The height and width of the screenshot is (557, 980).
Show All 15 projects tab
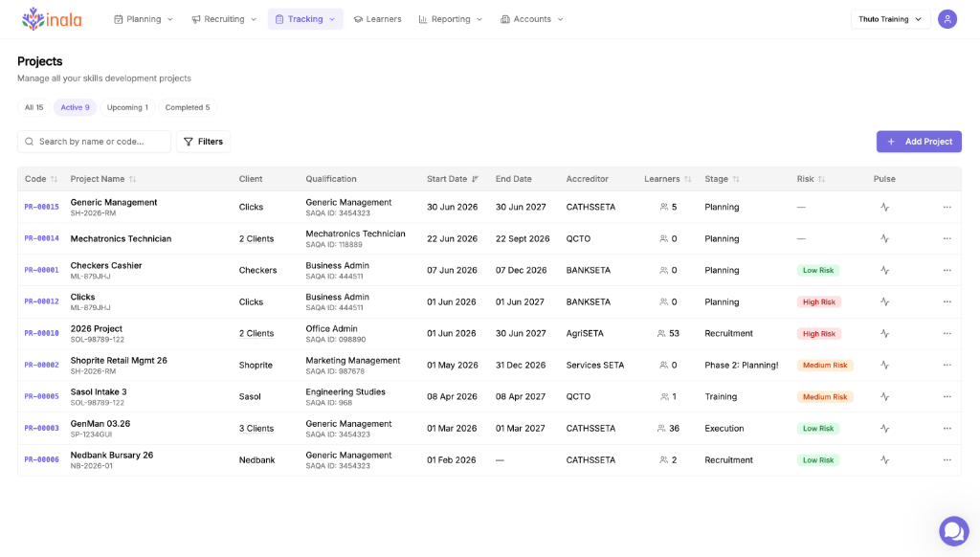33,107
